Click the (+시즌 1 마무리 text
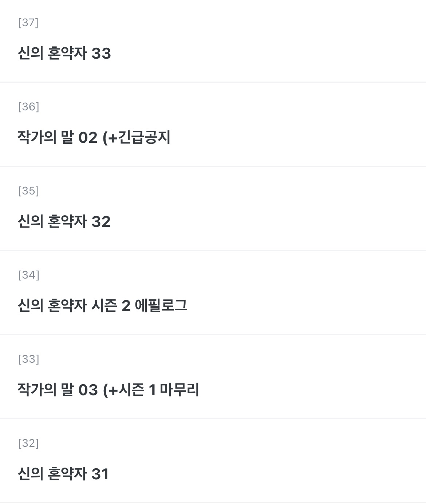 151,390
